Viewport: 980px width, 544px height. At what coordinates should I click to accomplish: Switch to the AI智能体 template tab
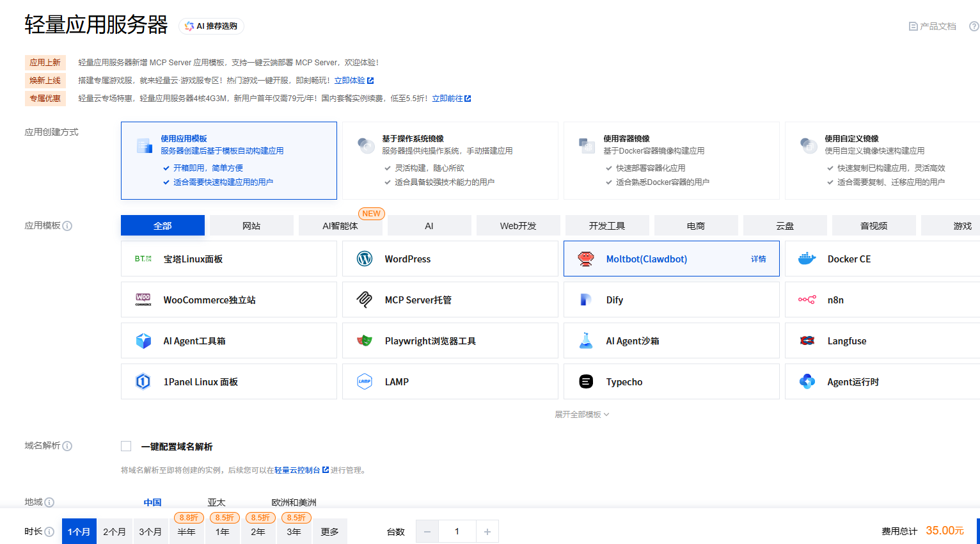pos(340,225)
